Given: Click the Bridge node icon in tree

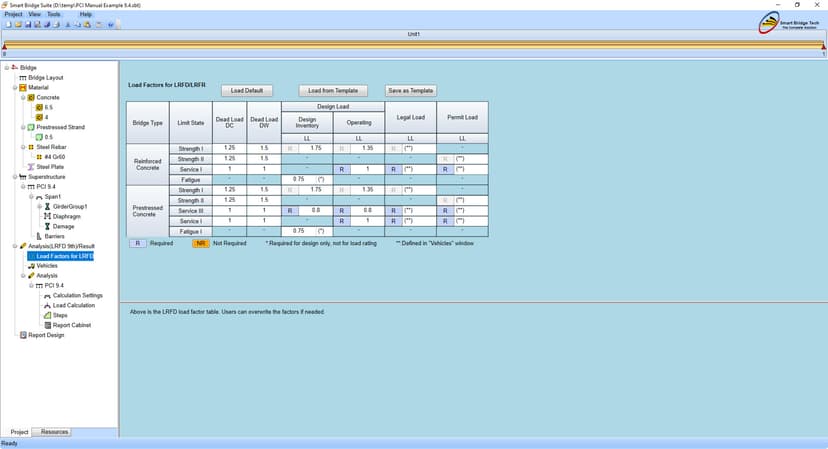Looking at the screenshot, I should click(x=15, y=68).
